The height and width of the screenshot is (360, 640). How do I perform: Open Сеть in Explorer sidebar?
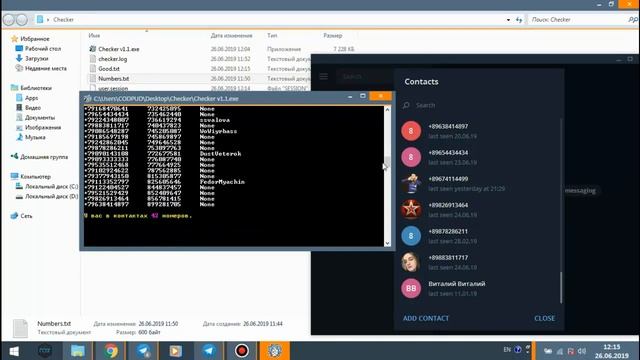26,216
